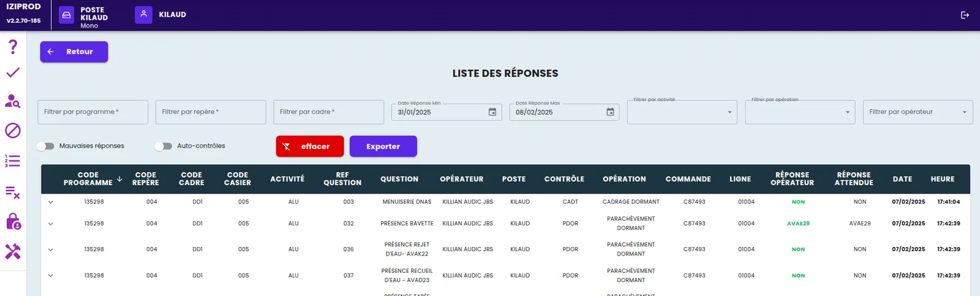Expand row with question MENUISERIE DNAS

tap(50, 202)
